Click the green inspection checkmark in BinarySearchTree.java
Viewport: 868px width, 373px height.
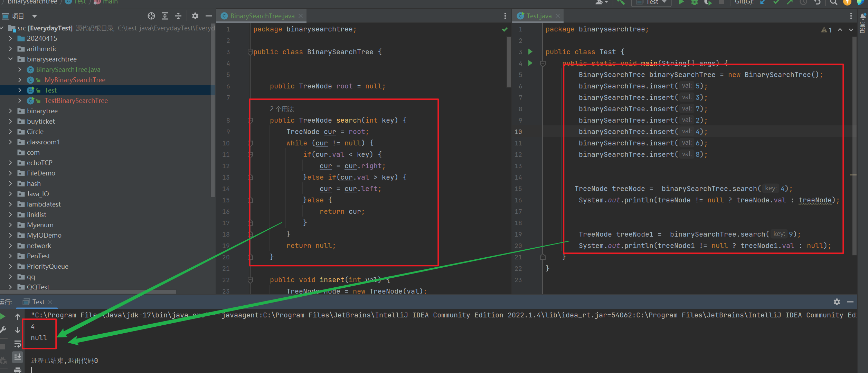coord(505,30)
